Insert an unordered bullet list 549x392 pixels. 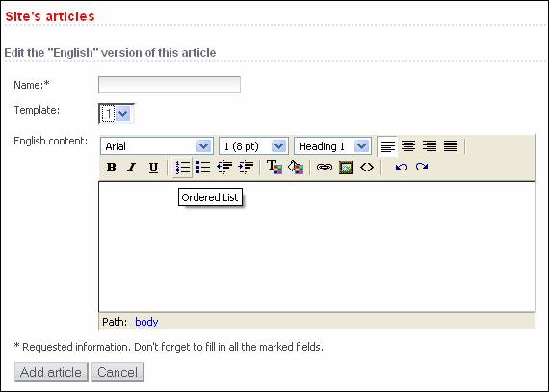[203, 168]
